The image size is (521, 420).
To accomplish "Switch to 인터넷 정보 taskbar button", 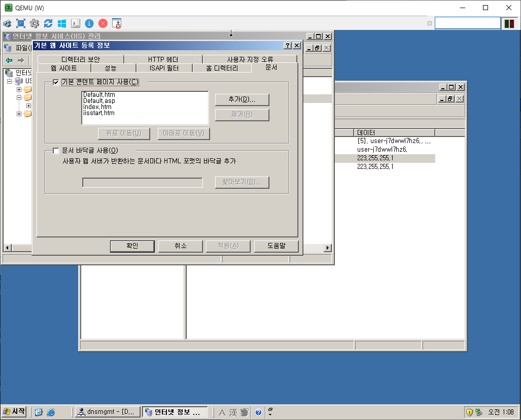I will pos(175,412).
